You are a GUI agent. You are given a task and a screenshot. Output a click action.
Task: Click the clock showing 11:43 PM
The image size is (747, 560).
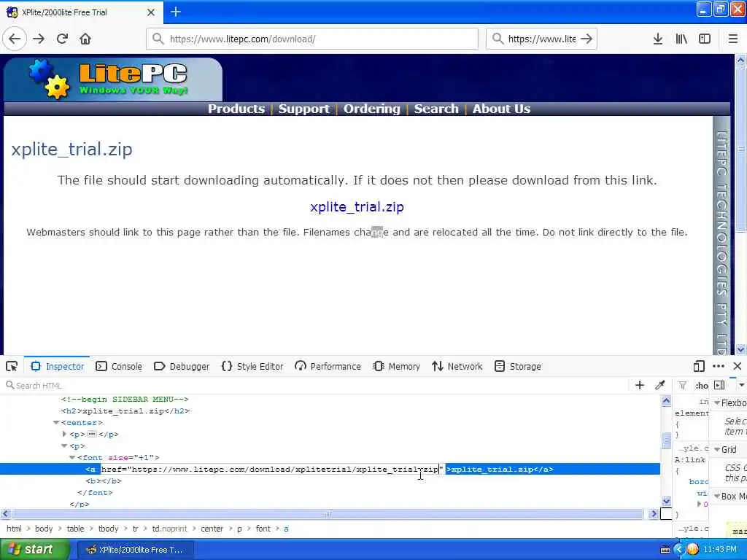pos(720,550)
